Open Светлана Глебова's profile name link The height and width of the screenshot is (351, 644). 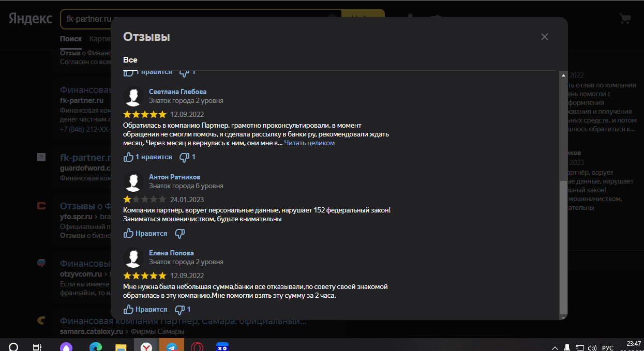pos(177,91)
